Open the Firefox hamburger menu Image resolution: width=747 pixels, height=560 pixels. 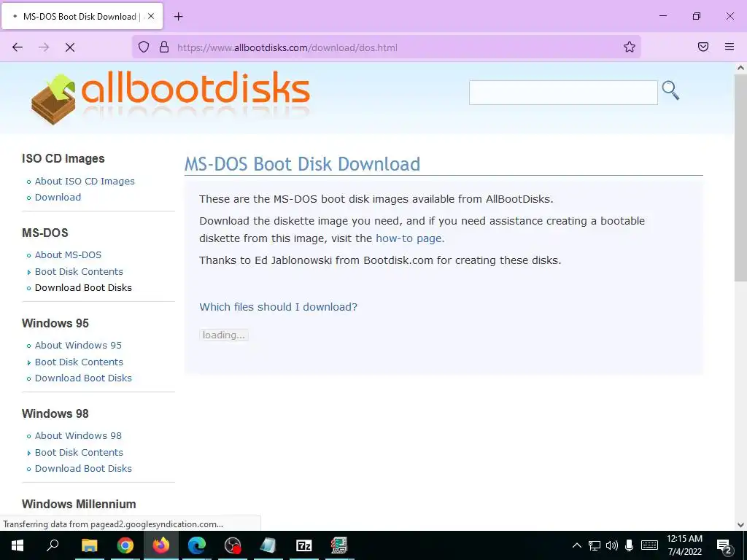click(729, 47)
